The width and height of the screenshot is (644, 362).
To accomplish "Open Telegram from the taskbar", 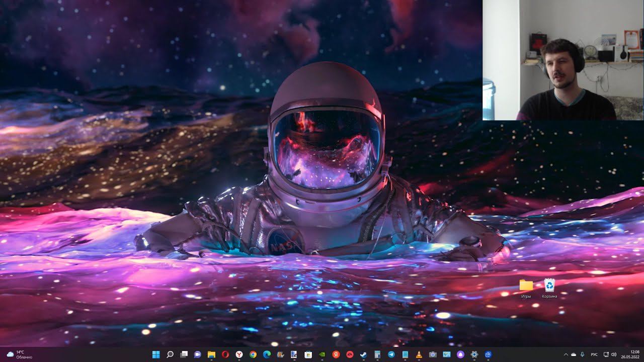I will (x=391, y=354).
